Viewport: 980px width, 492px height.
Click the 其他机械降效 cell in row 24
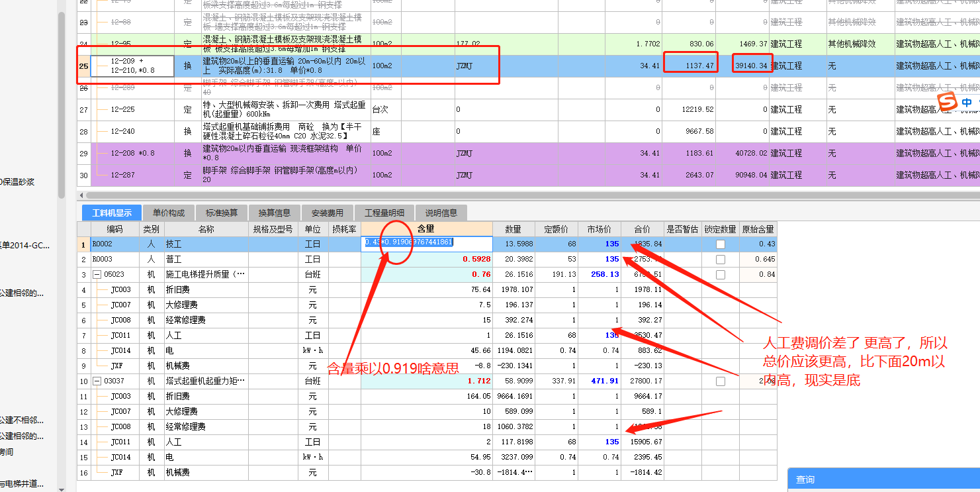[x=860, y=44]
